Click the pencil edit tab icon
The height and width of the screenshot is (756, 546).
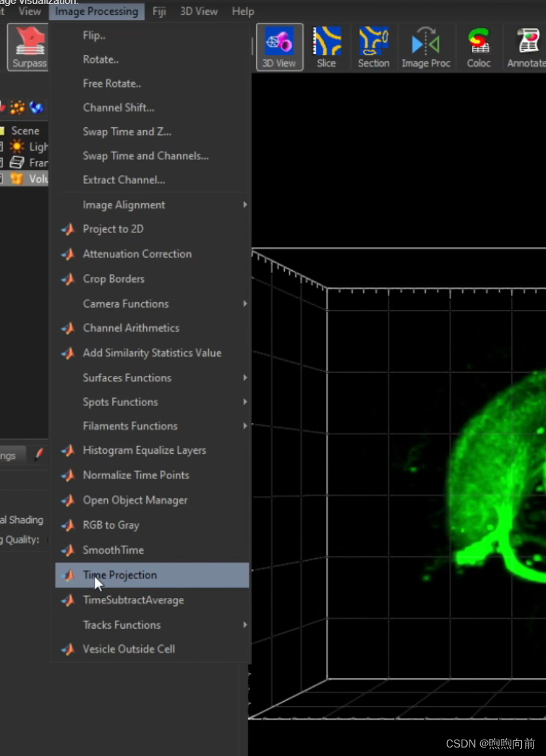(x=39, y=454)
